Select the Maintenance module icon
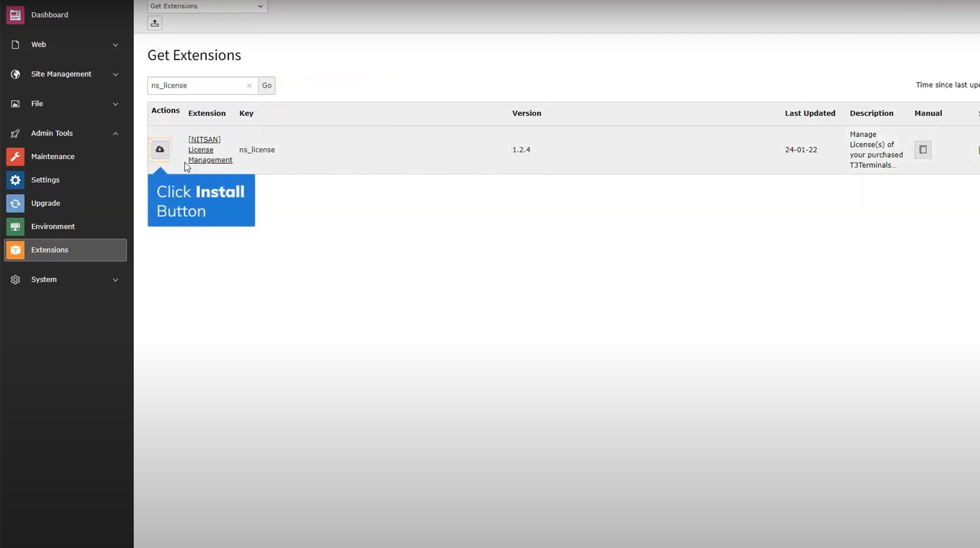980x548 pixels. click(x=15, y=157)
